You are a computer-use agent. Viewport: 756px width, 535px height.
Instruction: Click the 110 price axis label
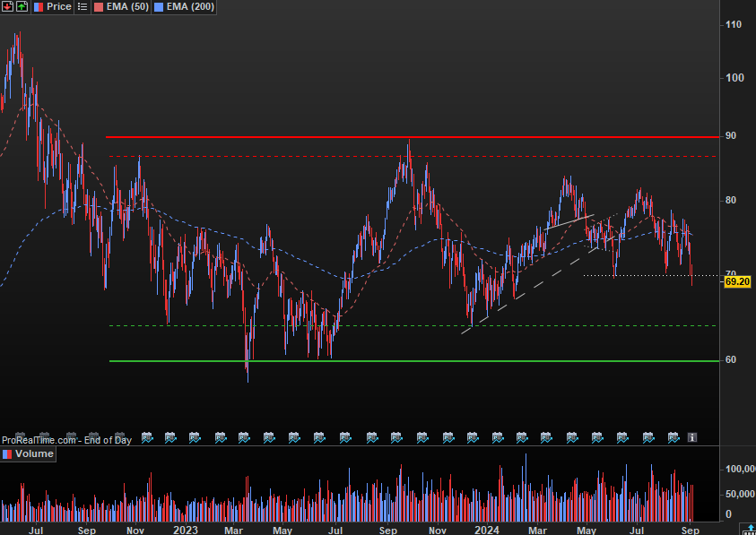(x=734, y=24)
